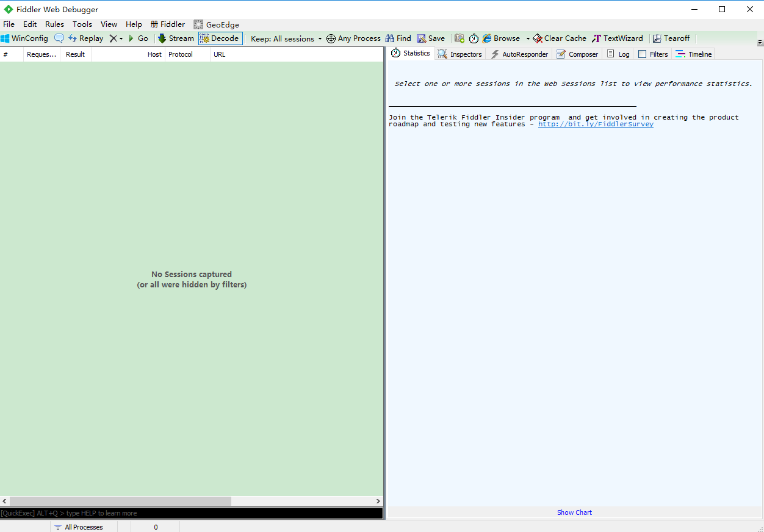Expand the Browse dropdown arrow

(x=528, y=38)
